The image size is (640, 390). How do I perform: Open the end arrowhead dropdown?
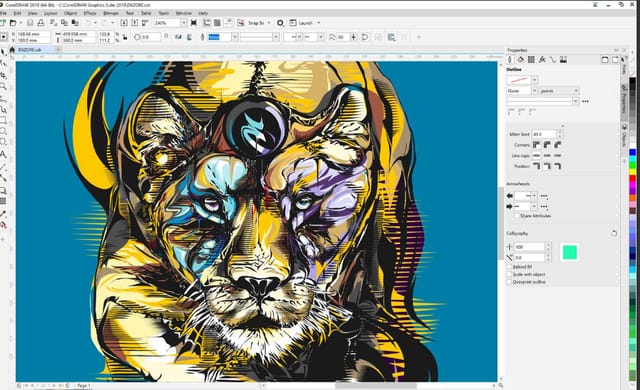point(534,206)
